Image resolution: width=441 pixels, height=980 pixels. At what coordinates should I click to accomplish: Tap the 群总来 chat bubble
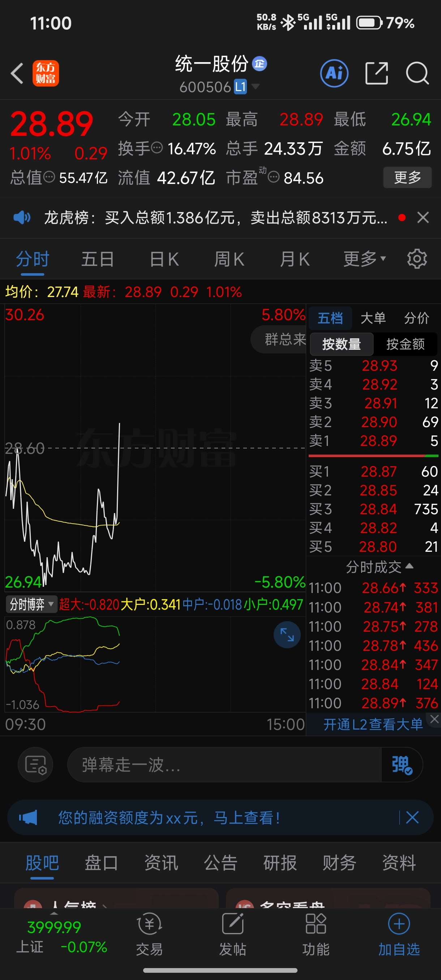pyautogui.click(x=279, y=339)
